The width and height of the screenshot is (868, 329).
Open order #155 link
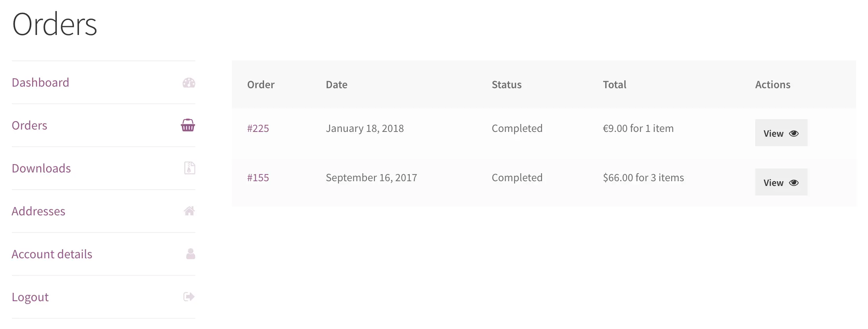[x=258, y=178]
